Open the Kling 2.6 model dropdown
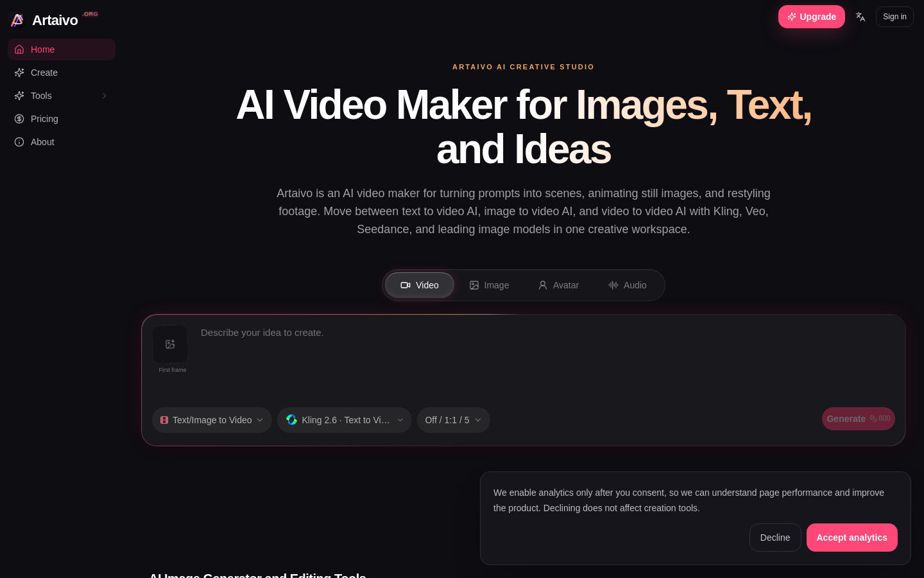 (345, 420)
